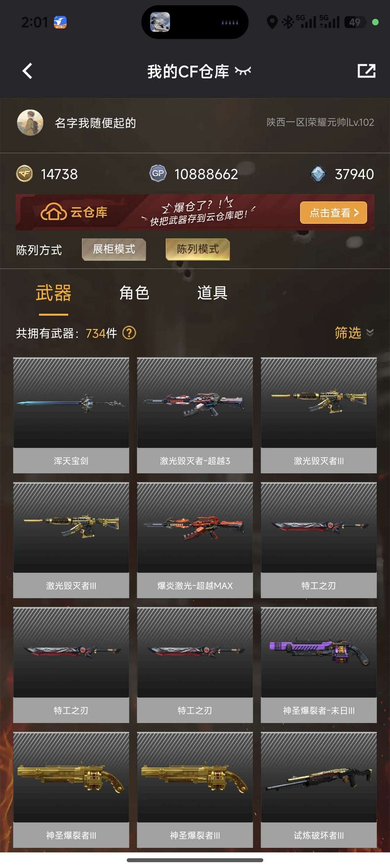The image size is (390, 868).
Task: Select the 角色 tab
Action: pos(134,293)
